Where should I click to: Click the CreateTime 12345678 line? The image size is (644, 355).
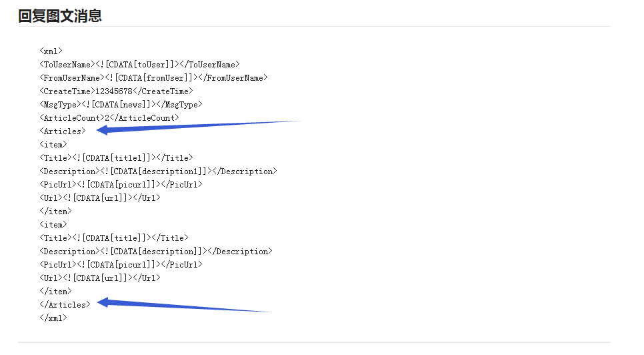pyautogui.click(x=116, y=91)
